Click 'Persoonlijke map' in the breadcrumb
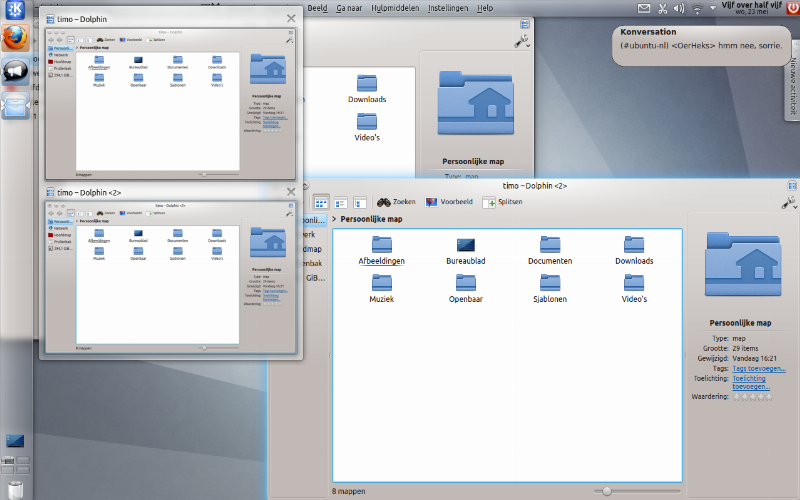 (x=371, y=219)
